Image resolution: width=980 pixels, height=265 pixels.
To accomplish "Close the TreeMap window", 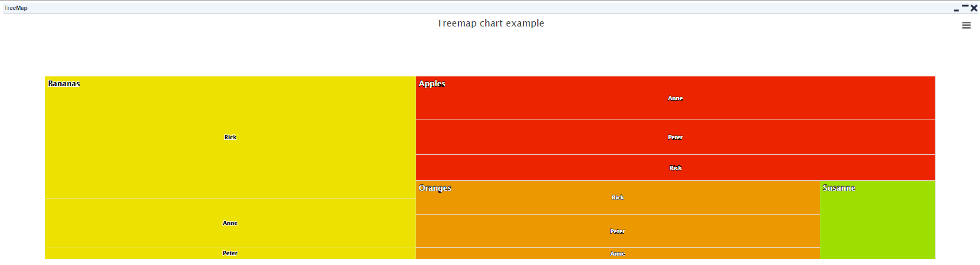I will click(974, 8).
